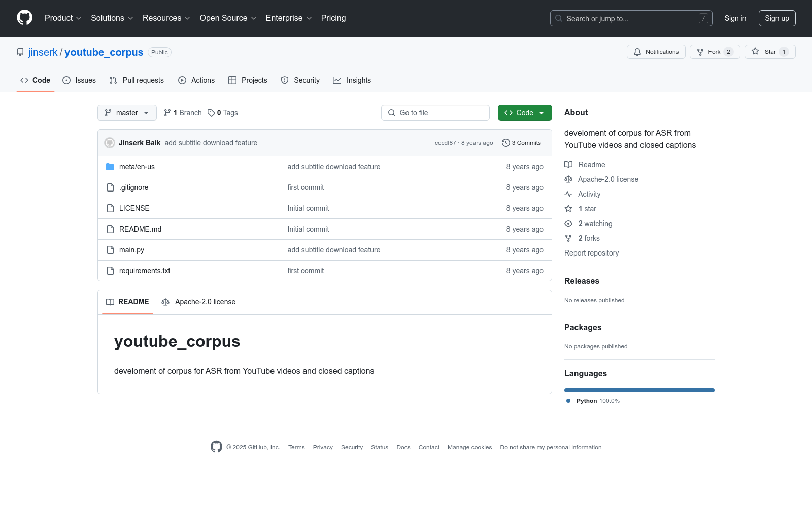This screenshot has width=812, height=508.
Task: Expand the Solutions menu
Action: click(112, 18)
